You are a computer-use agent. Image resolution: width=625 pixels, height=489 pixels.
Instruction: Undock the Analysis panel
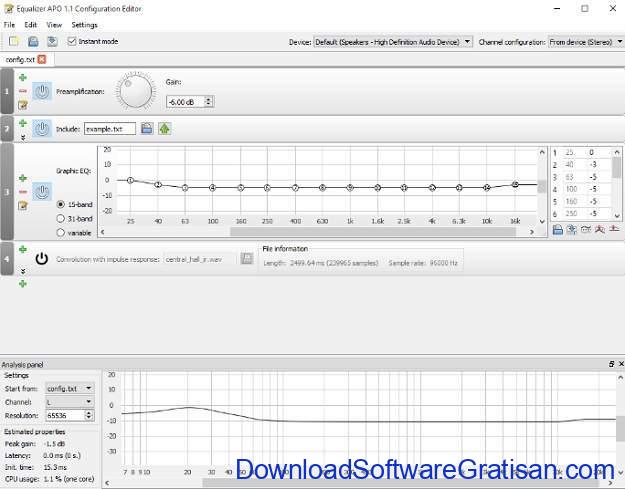point(611,364)
